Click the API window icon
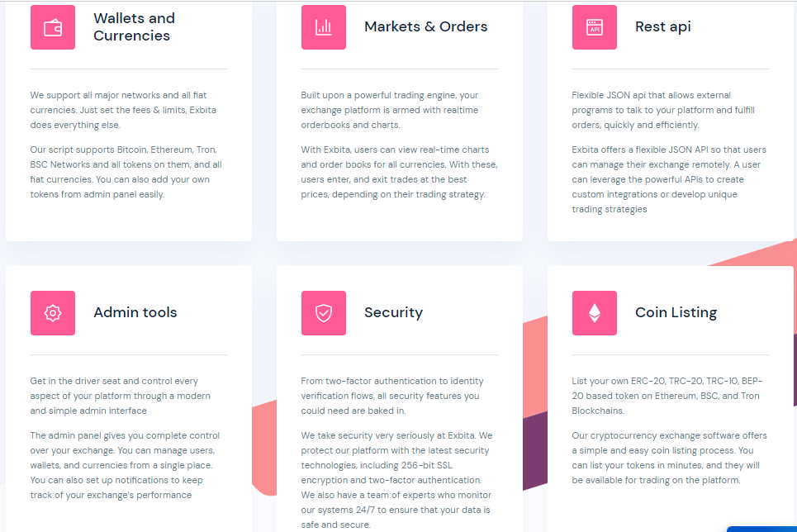 (595, 27)
